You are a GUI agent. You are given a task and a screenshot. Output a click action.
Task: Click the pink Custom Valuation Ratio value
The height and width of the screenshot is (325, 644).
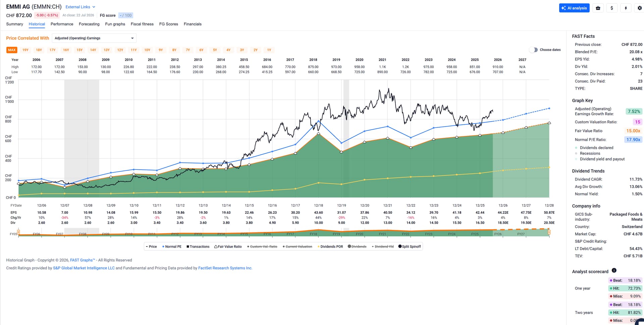click(637, 122)
